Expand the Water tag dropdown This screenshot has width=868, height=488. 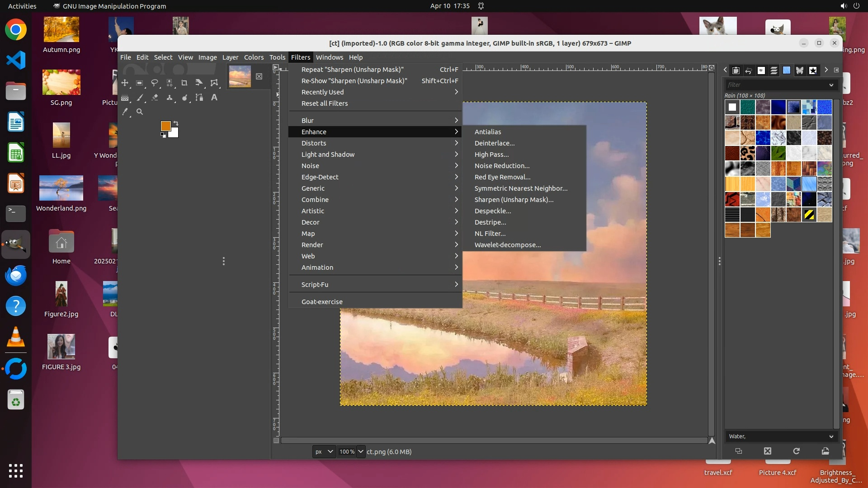[831, 436]
